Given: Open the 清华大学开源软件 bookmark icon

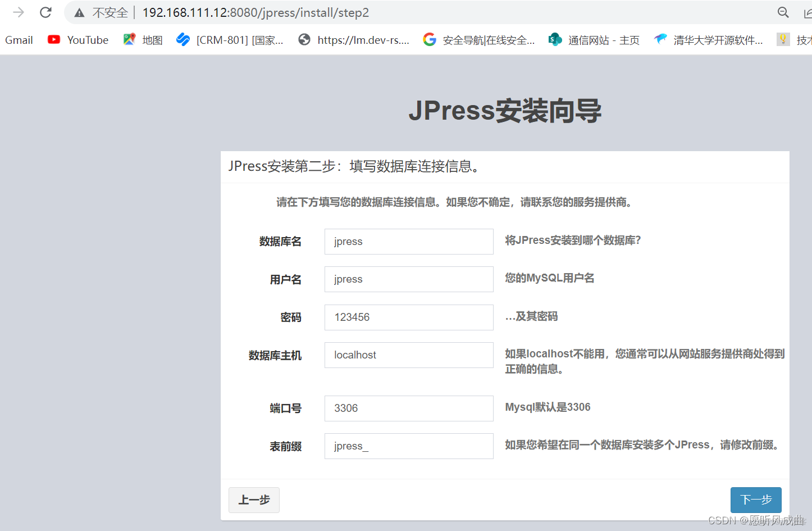Looking at the screenshot, I should (660, 39).
